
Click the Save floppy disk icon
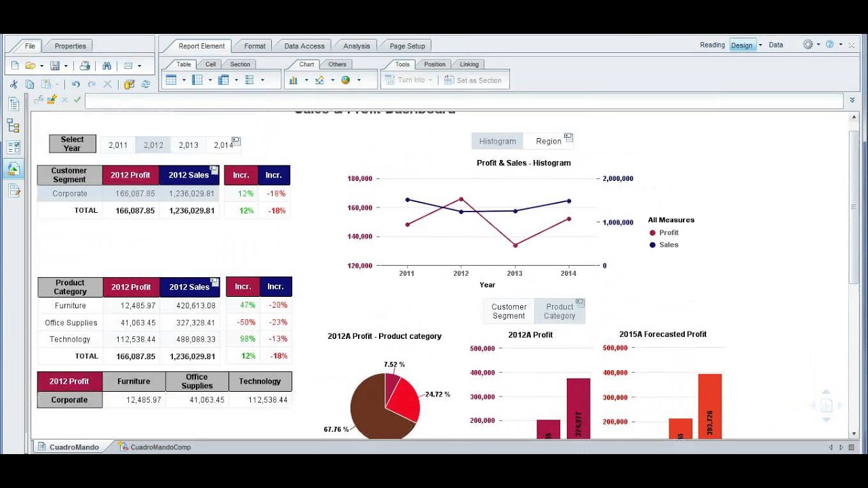click(55, 66)
